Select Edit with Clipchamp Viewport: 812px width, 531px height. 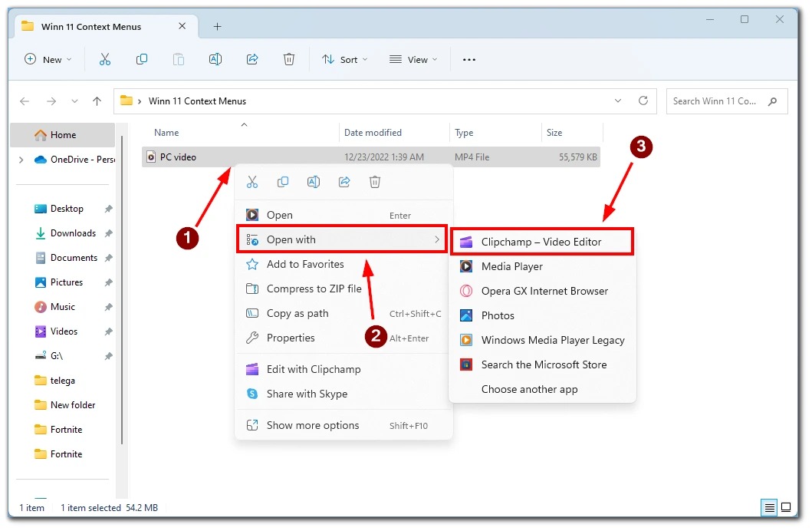click(x=344, y=369)
